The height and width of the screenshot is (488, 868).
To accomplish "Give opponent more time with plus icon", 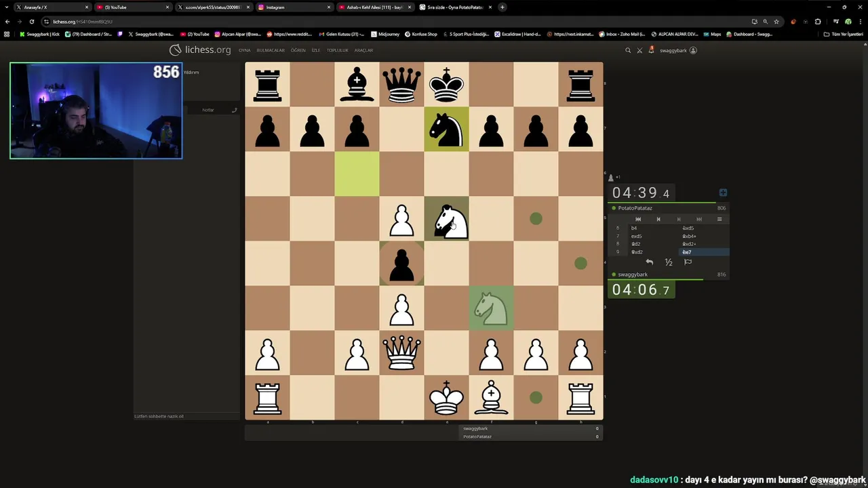I will 723,193.
